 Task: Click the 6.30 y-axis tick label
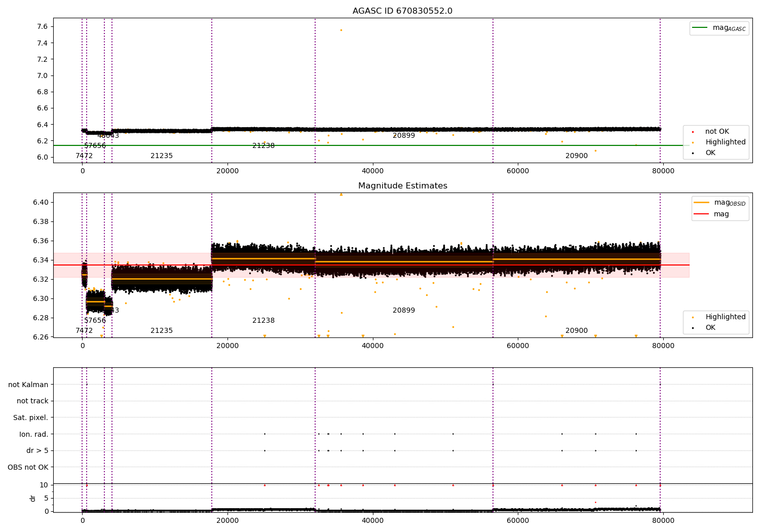coord(41,298)
